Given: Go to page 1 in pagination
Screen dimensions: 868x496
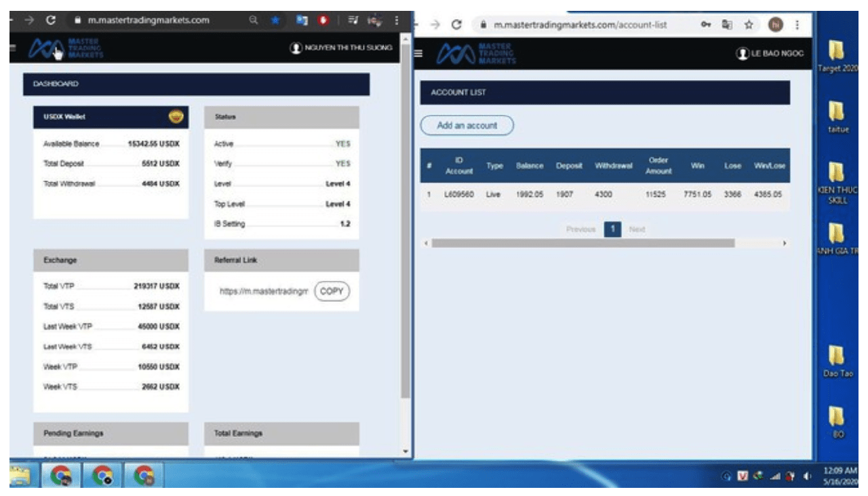Looking at the screenshot, I should 612,229.
